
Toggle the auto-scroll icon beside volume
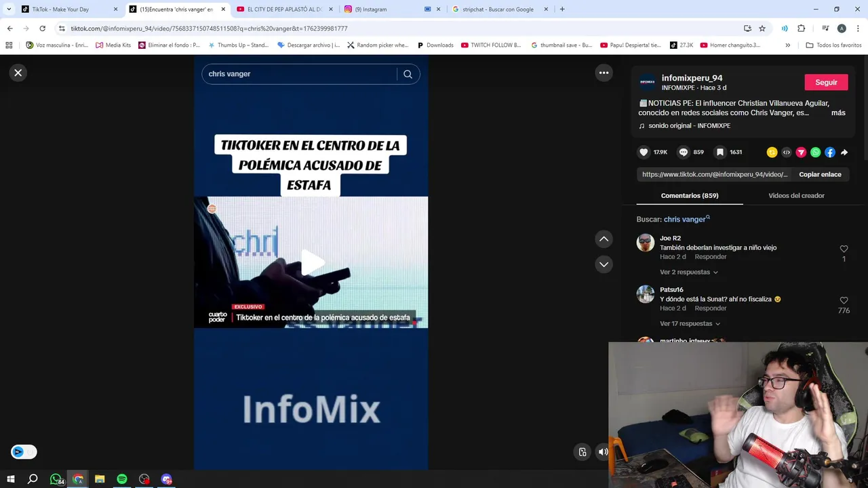pyautogui.click(x=582, y=452)
